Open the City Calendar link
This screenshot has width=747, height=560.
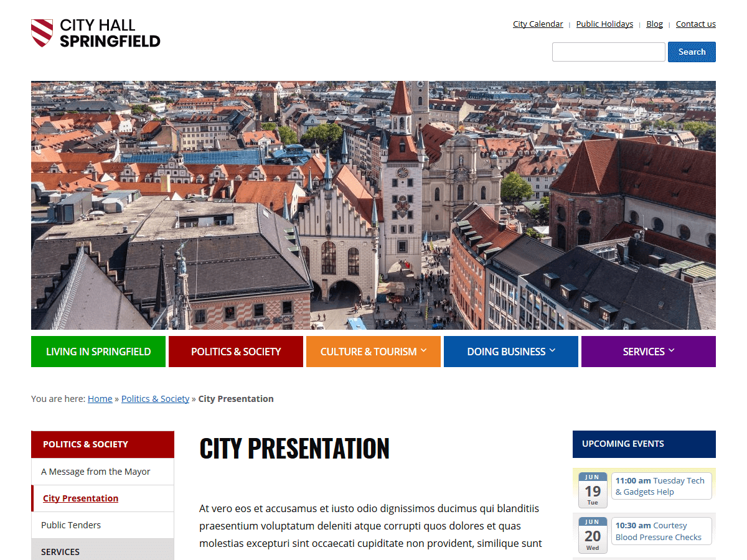coord(538,24)
